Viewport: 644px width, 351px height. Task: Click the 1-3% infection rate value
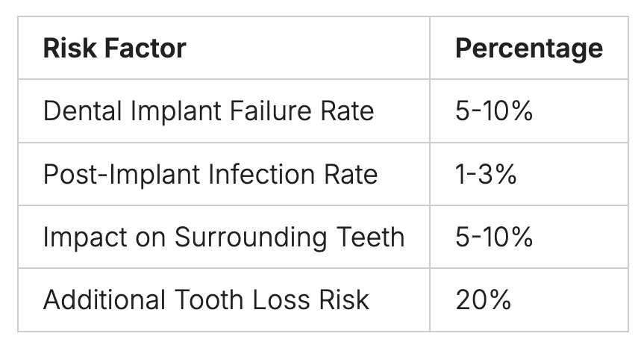click(486, 175)
